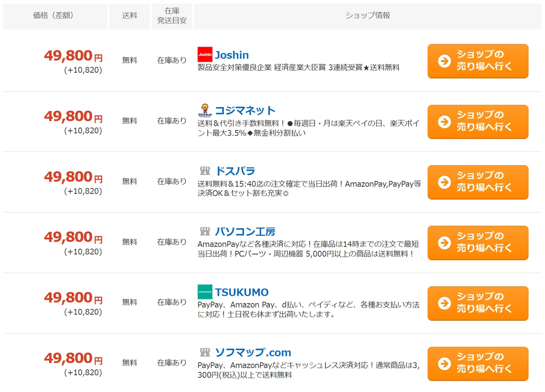Click ソフマップ.com description about キャッシュレス決済
This screenshot has width=545, height=392.
pyautogui.click(x=309, y=370)
